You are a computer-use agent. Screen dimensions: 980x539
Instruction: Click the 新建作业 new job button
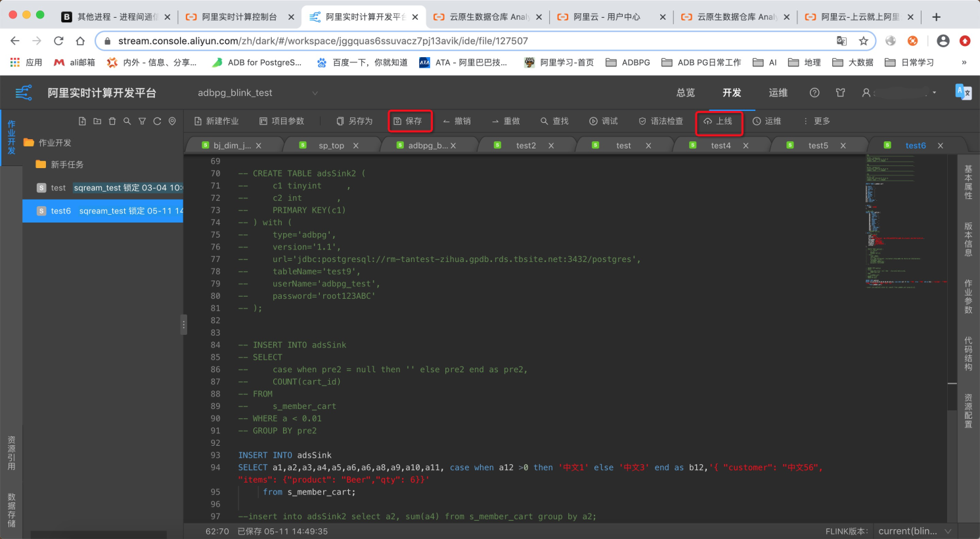217,121
